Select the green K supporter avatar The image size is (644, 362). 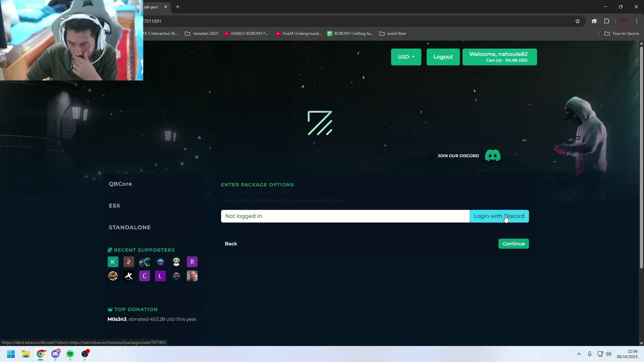point(113,261)
